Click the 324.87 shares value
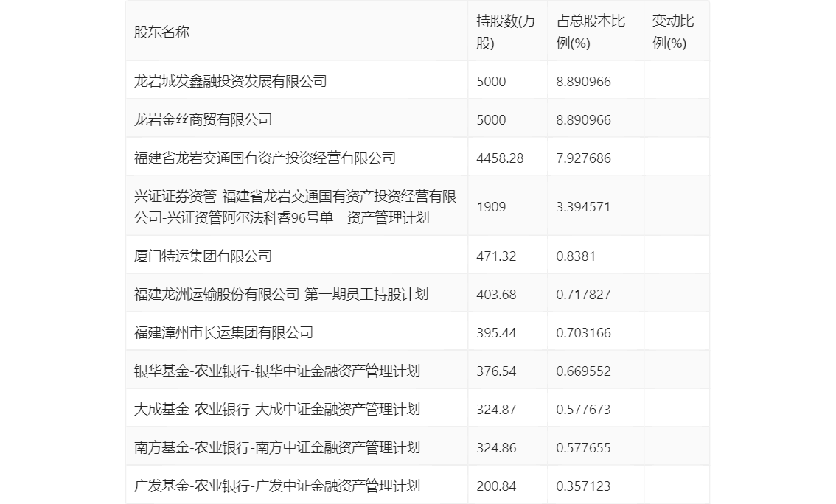This screenshot has width=836, height=504. [x=496, y=410]
